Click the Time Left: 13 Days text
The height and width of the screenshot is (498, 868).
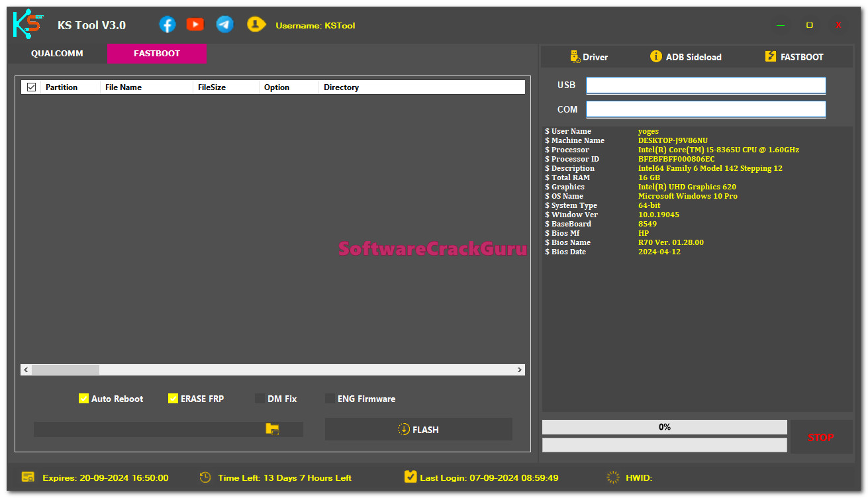285,477
